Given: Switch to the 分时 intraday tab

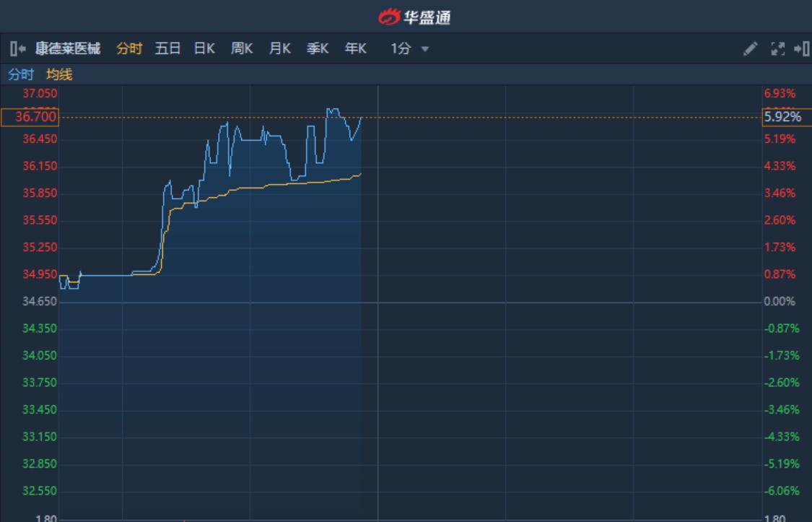Looking at the screenshot, I should click(x=129, y=49).
